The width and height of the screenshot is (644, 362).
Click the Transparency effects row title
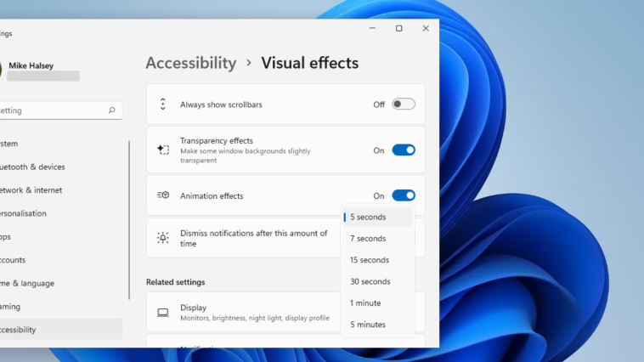click(x=217, y=140)
